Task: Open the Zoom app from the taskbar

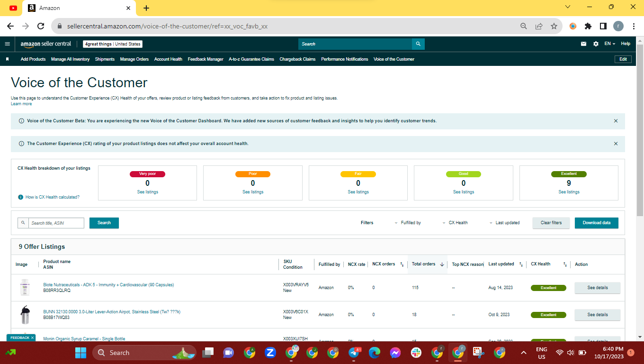Action: pyautogui.click(x=270, y=353)
